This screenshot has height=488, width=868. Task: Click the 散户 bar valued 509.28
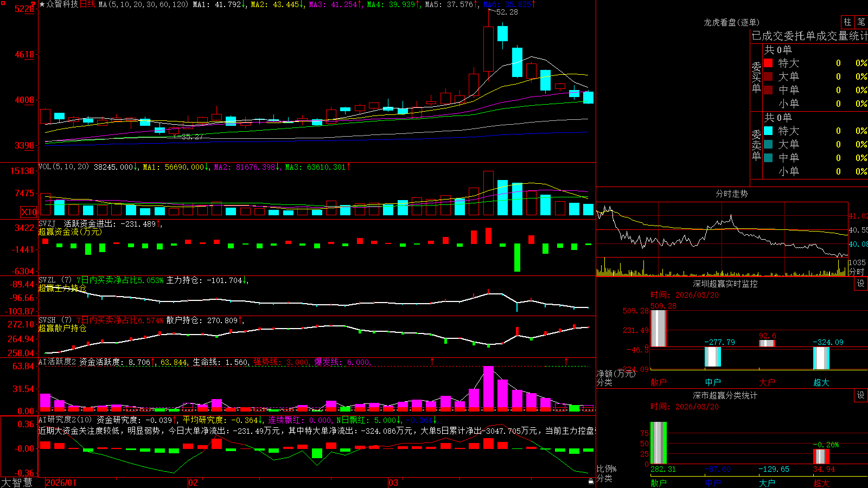coord(659,328)
